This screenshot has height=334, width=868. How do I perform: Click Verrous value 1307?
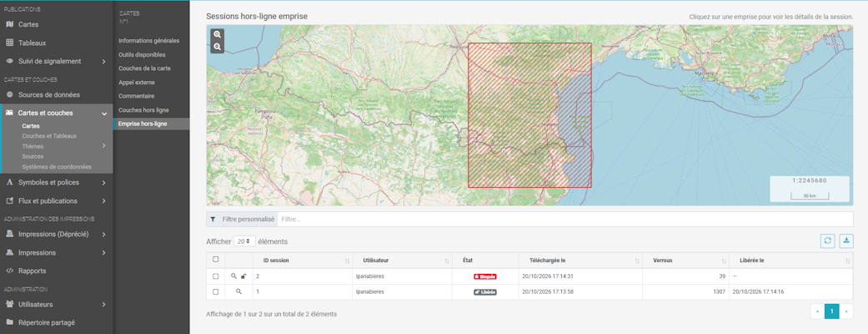point(719,292)
